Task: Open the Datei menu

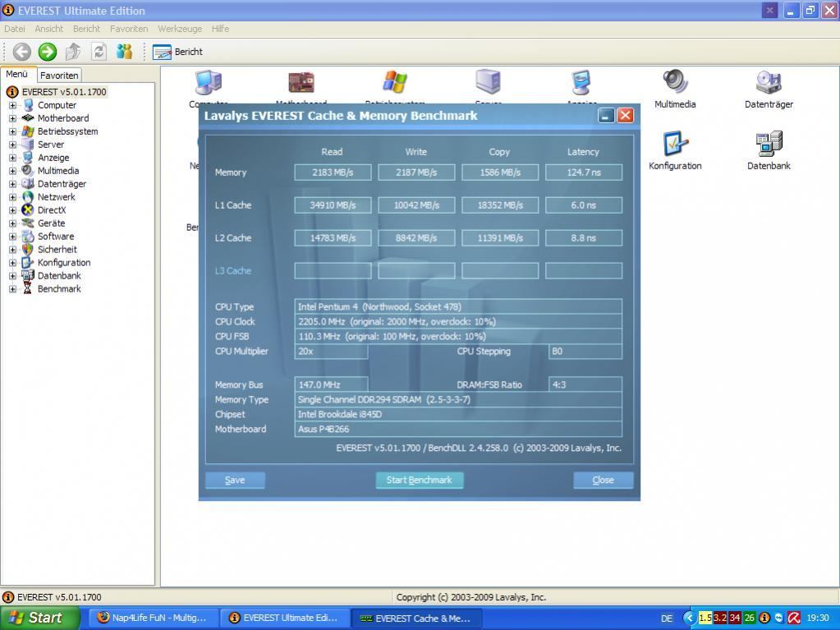Action: pos(15,29)
